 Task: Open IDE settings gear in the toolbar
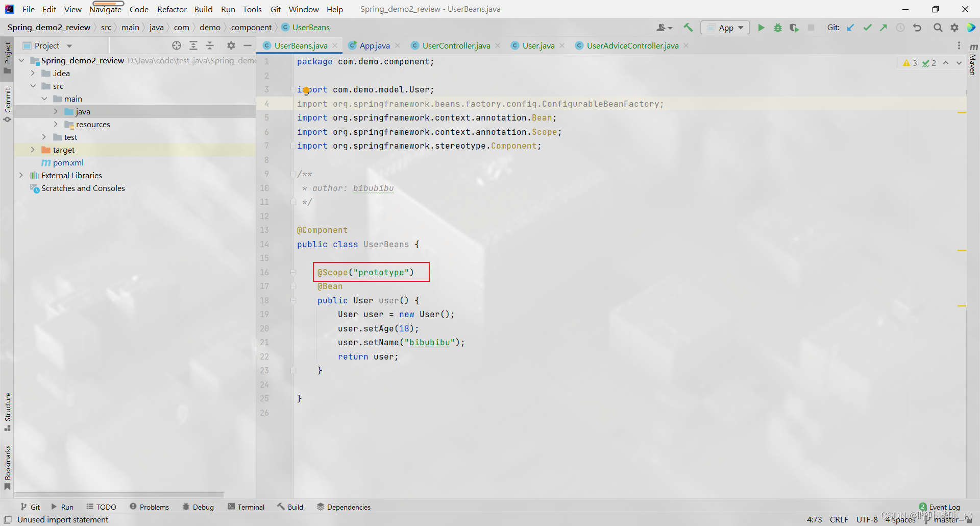[954, 28]
